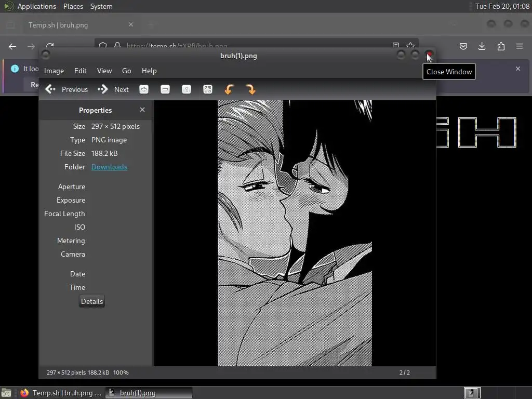Viewport: 532px width, 399px height.
Task: Click the info icon in notification bar
Action: tap(15, 69)
